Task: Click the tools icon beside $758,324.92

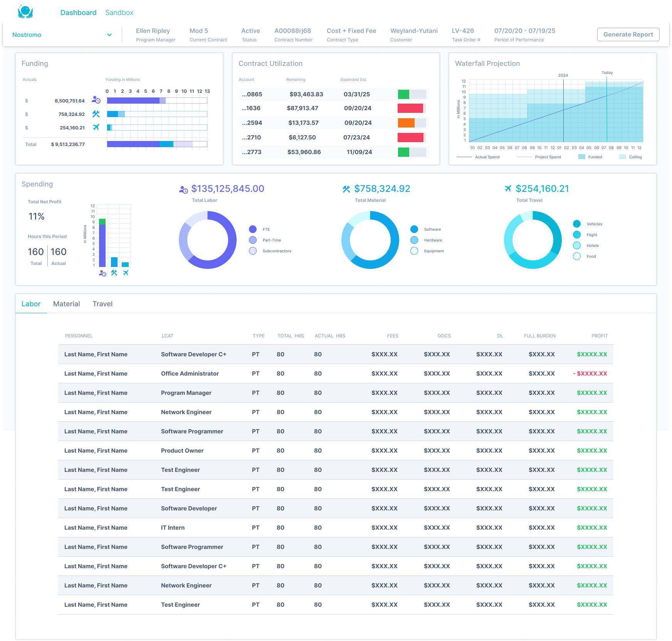Action: tap(346, 189)
